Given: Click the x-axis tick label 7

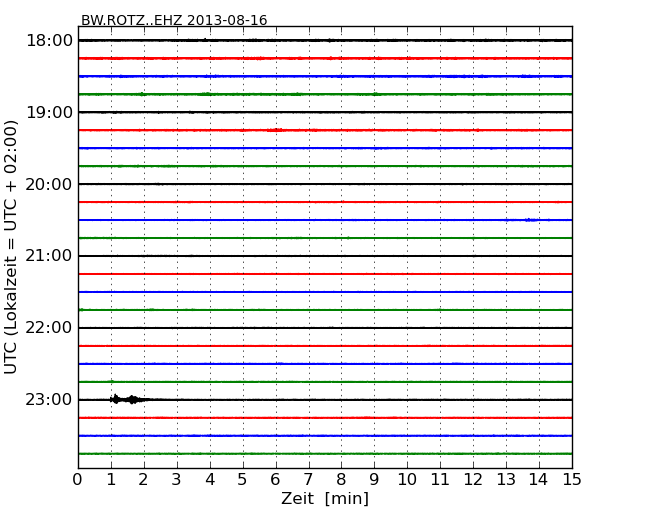Looking at the screenshot, I should click(308, 479).
